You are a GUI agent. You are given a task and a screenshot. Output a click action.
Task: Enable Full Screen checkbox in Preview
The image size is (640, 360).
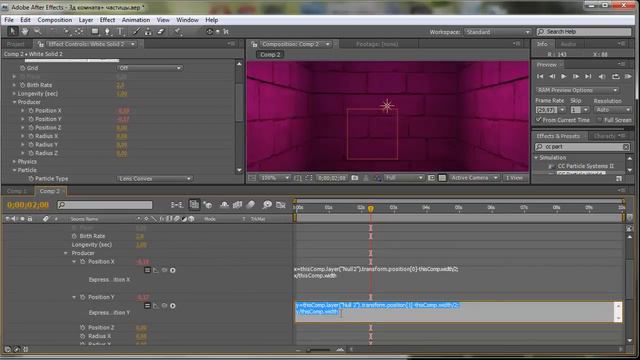point(599,120)
